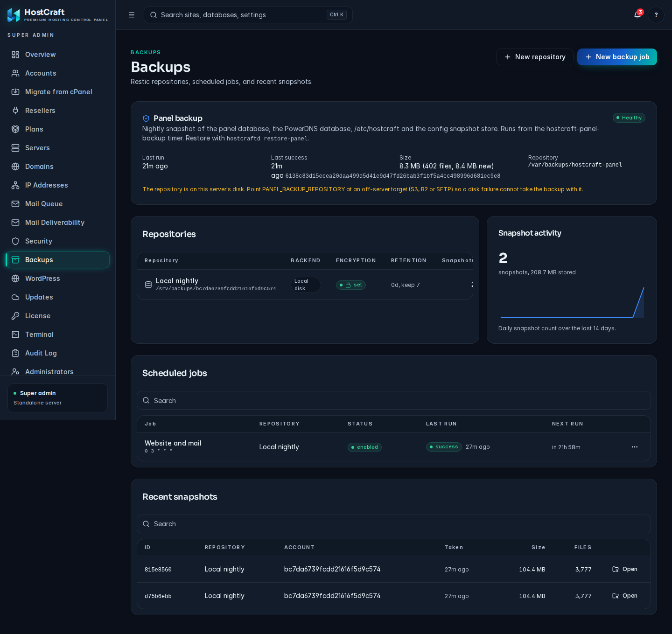Click the Audit Log clipboard icon
The image size is (672, 634).
(15, 353)
